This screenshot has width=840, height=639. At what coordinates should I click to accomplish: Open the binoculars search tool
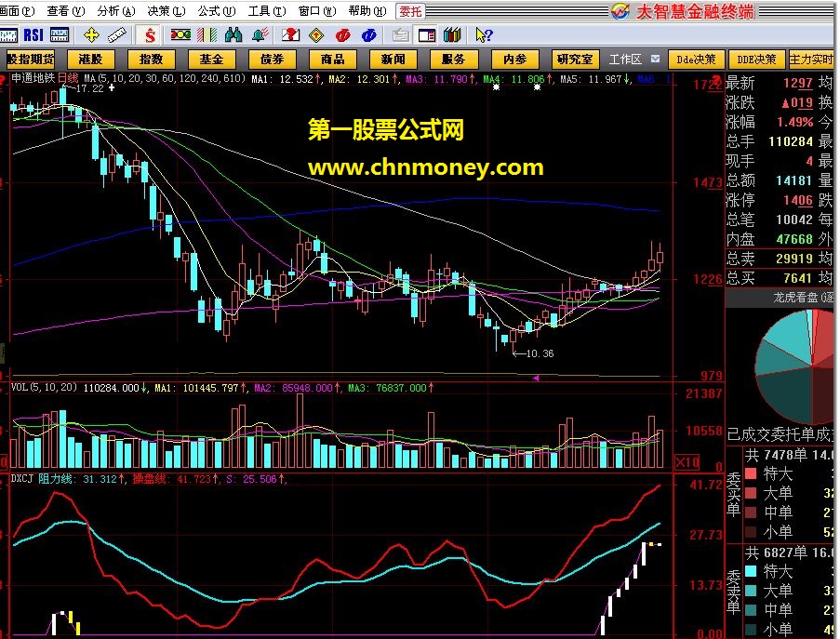[233, 35]
